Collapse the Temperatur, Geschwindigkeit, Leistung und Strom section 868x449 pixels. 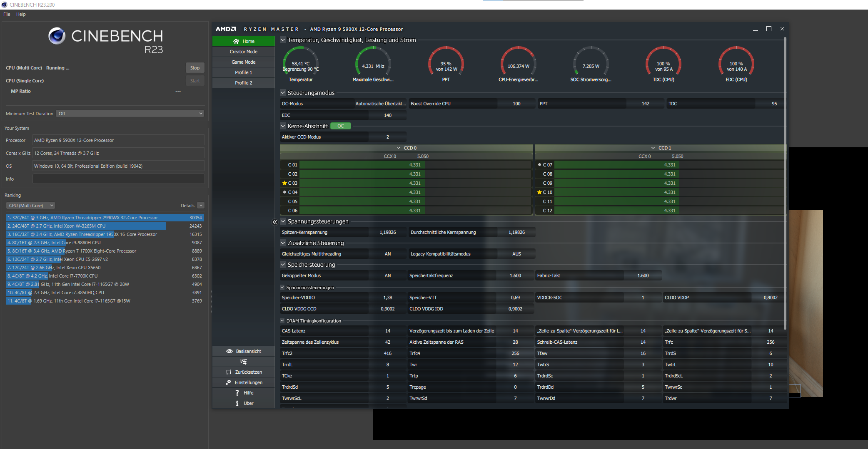283,40
